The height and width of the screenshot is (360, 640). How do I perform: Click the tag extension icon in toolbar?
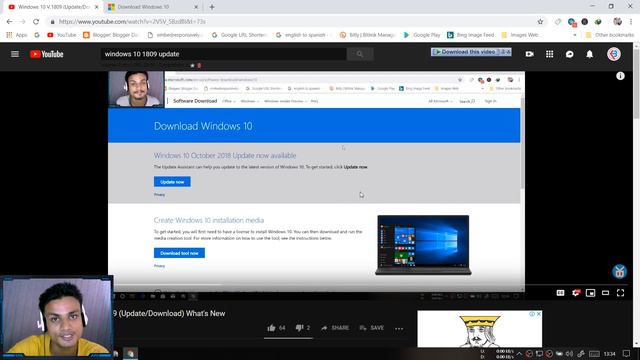(x=558, y=22)
